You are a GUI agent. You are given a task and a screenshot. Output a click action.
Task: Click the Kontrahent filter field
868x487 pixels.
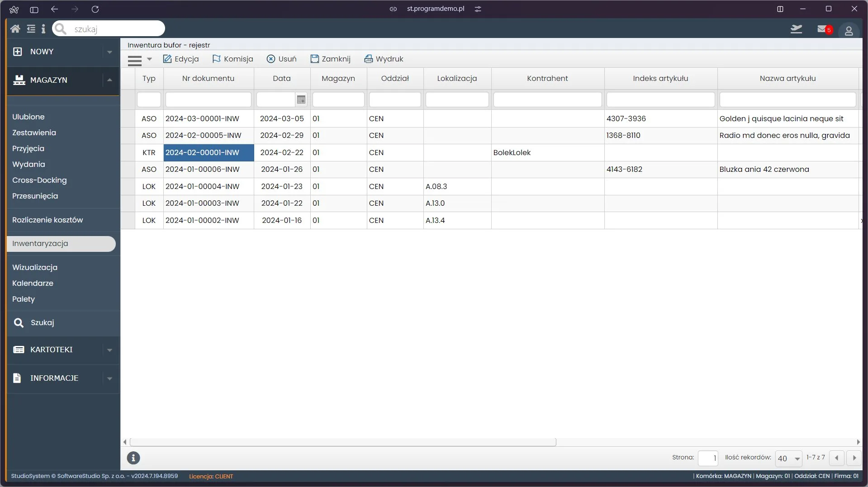(547, 99)
